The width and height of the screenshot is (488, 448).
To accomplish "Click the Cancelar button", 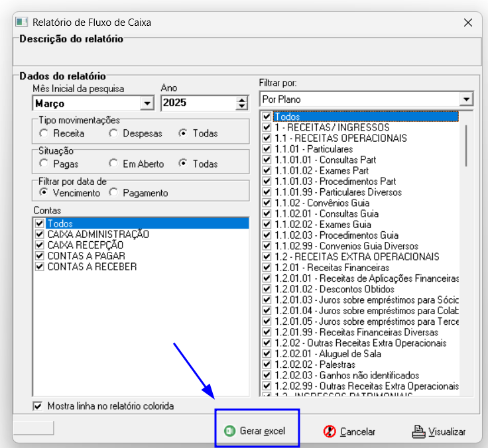I will (349, 431).
